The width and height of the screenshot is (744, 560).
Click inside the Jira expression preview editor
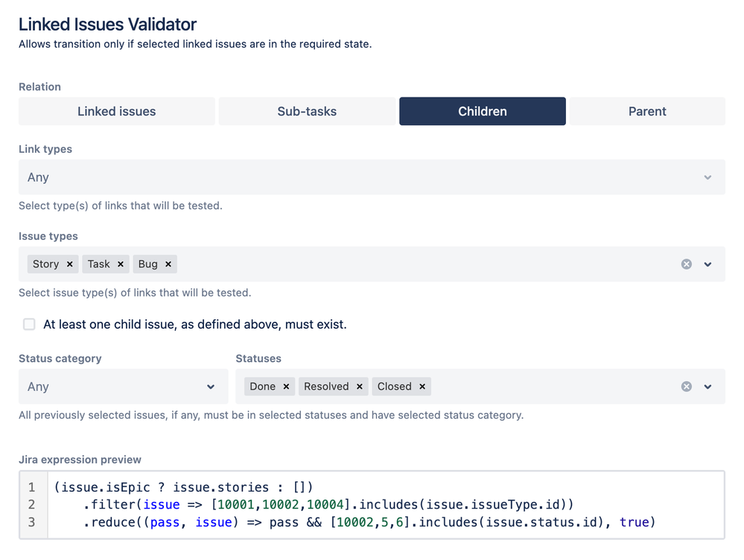pyautogui.click(x=387, y=505)
